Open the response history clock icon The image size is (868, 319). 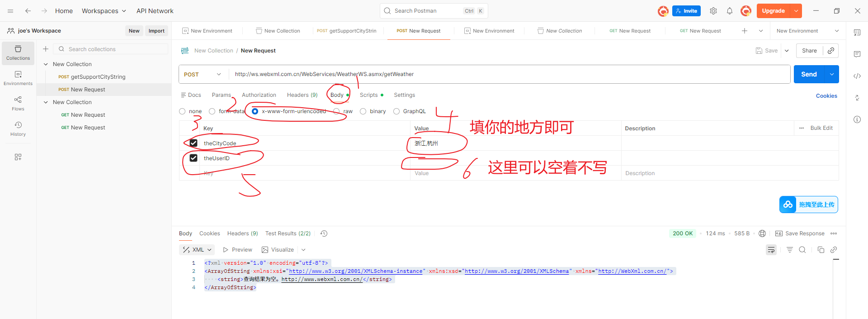(324, 233)
